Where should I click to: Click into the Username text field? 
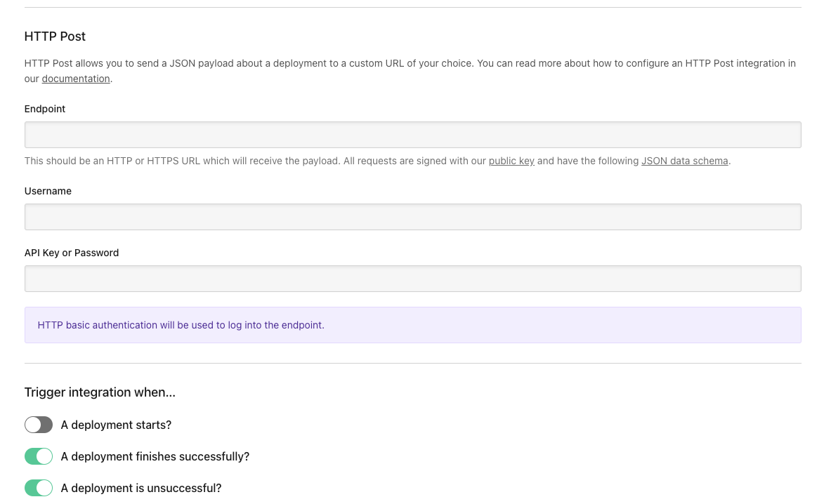412,217
